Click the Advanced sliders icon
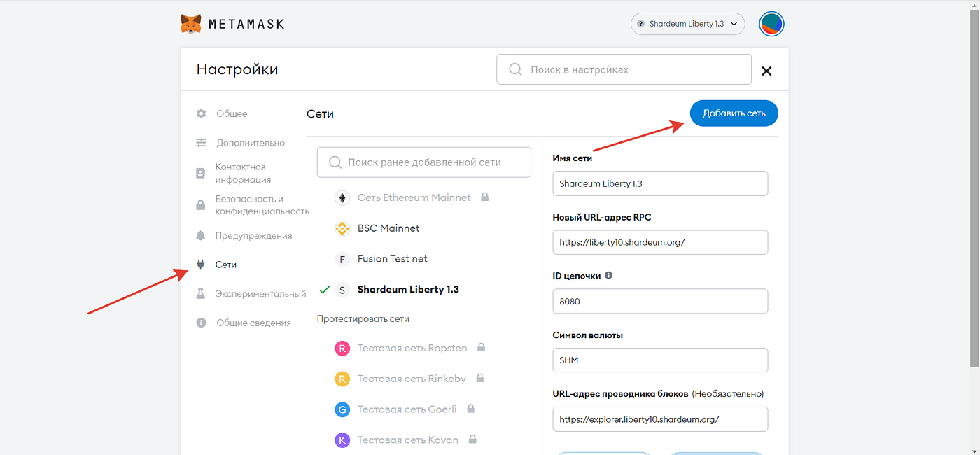 (202, 143)
